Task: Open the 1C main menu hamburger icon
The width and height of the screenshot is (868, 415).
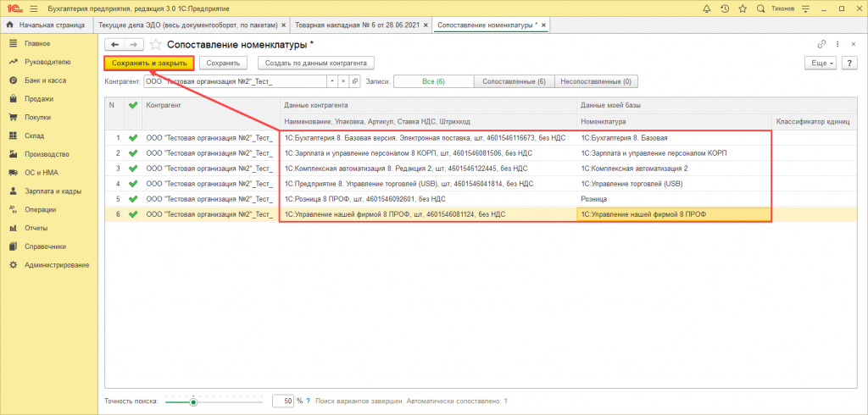Action: [34, 8]
